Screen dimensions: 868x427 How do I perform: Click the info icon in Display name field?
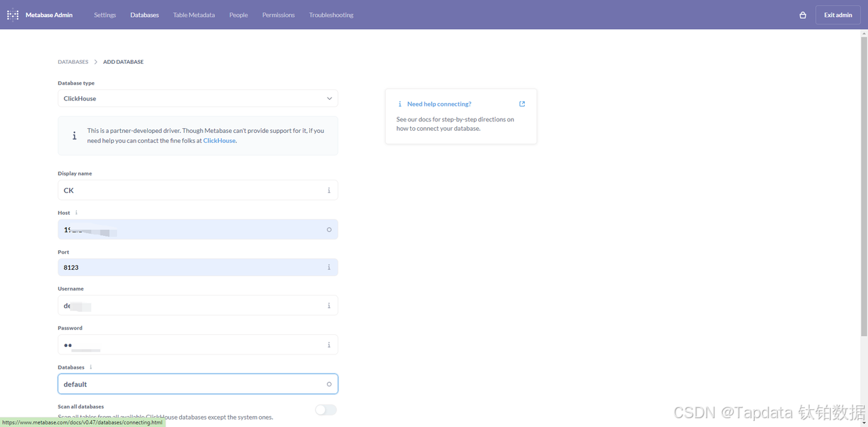pyautogui.click(x=329, y=190)
